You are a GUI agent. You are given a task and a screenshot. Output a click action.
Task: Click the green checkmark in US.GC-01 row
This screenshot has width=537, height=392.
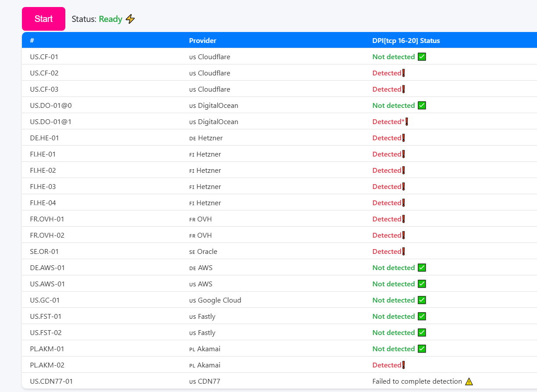(x=422, y=300)
